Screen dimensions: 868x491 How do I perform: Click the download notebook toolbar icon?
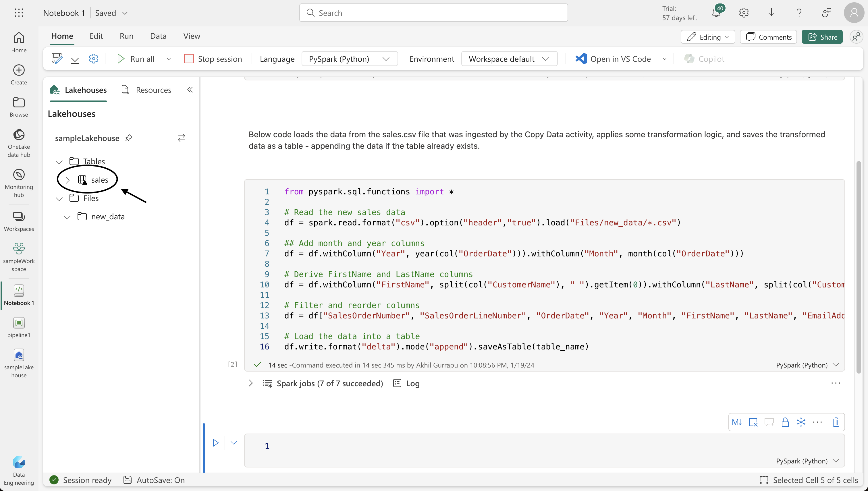coord(75,59)
